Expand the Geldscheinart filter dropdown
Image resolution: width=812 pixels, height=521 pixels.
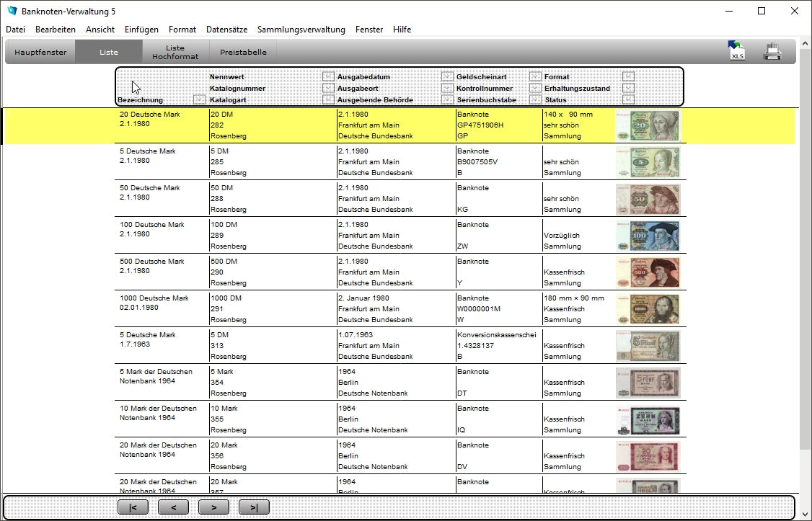tap(534, 77)
